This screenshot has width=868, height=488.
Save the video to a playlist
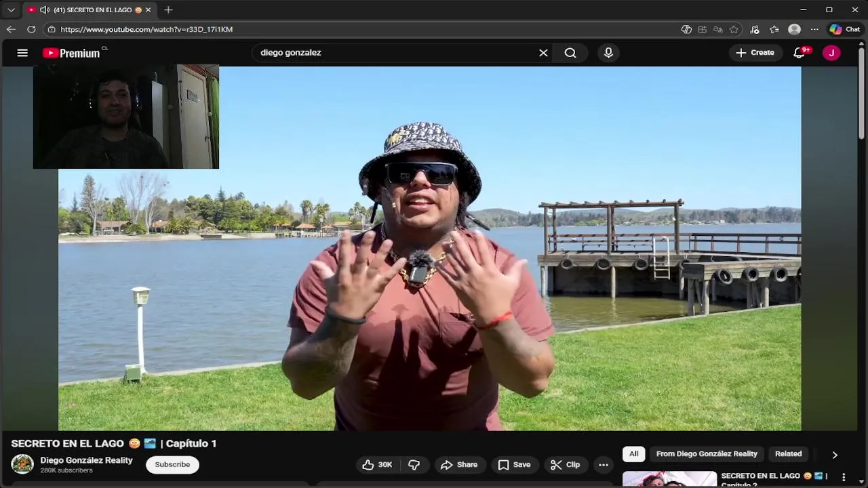point(514,465)
